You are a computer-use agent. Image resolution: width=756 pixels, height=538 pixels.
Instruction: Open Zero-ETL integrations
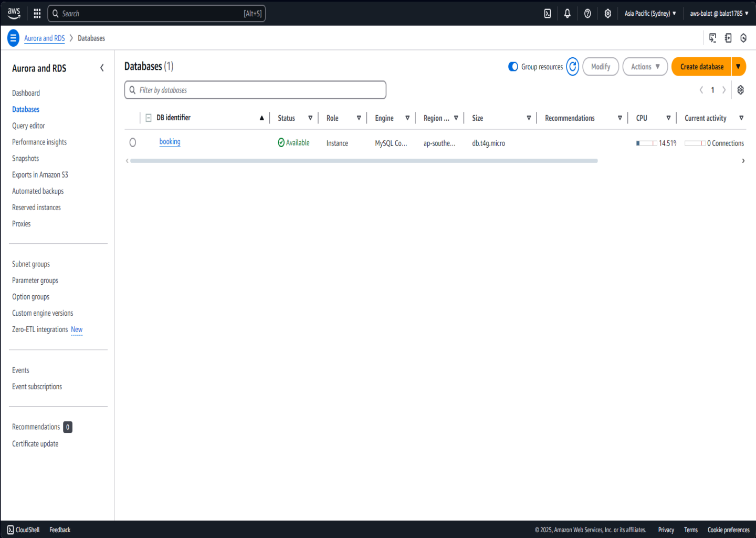[x=40, y=329]
